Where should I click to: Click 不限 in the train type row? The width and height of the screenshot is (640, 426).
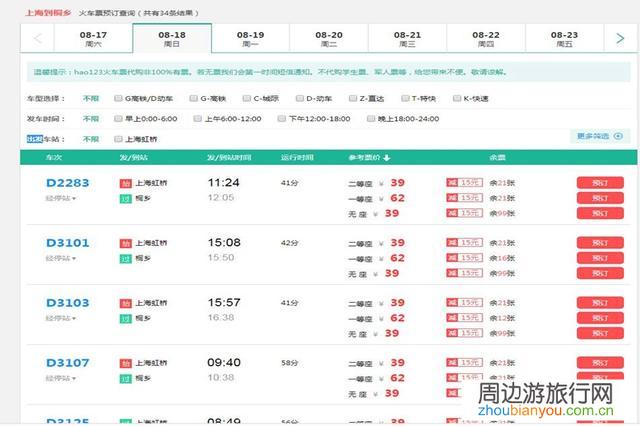(91, 98)
